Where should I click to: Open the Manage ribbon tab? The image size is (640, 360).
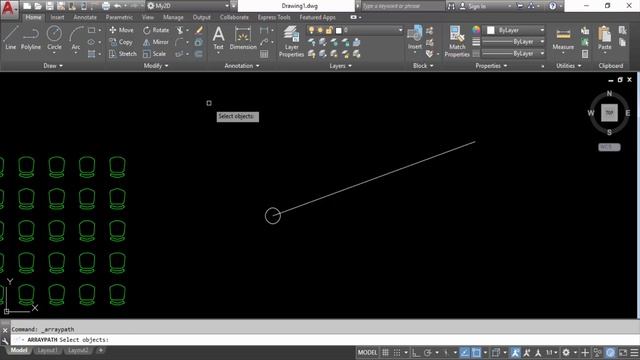[173, 17]
